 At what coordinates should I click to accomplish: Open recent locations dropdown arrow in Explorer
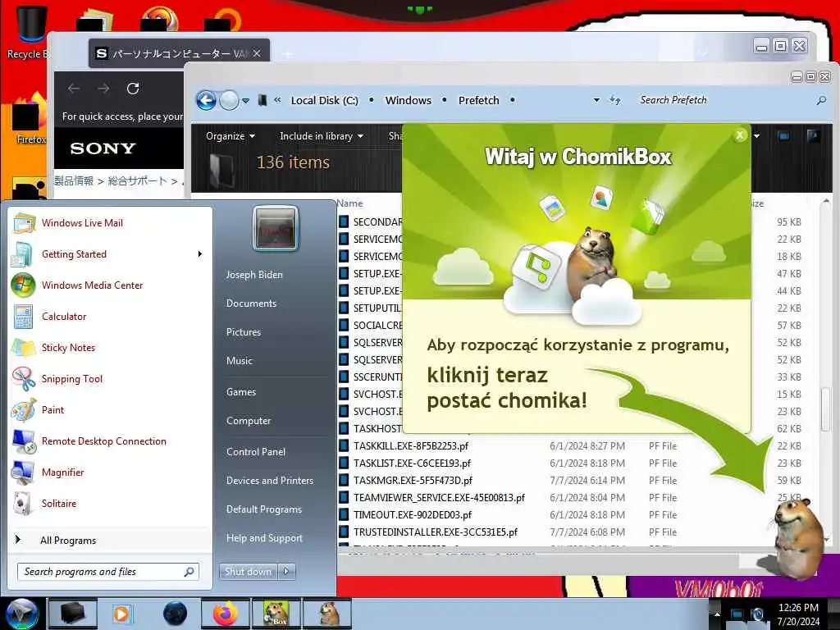click(245, 100)
